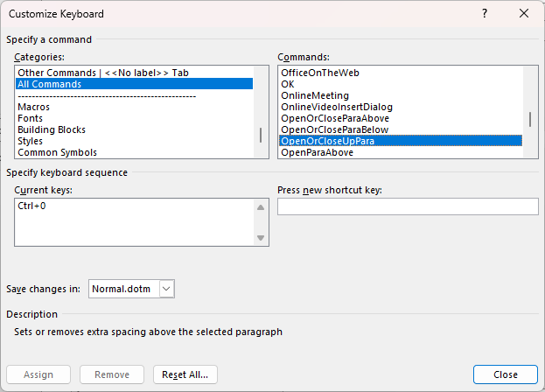Select OpenParaAbove command

317,152
